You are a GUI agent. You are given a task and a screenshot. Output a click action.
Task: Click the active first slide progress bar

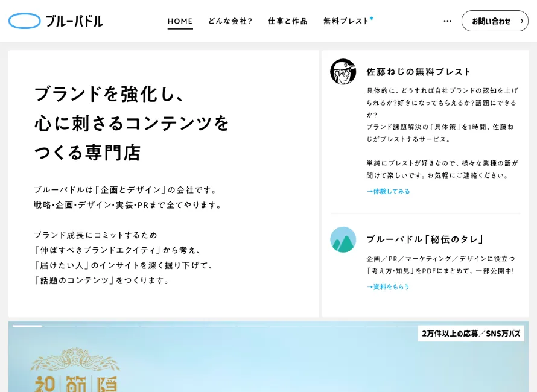pos(27,326)
